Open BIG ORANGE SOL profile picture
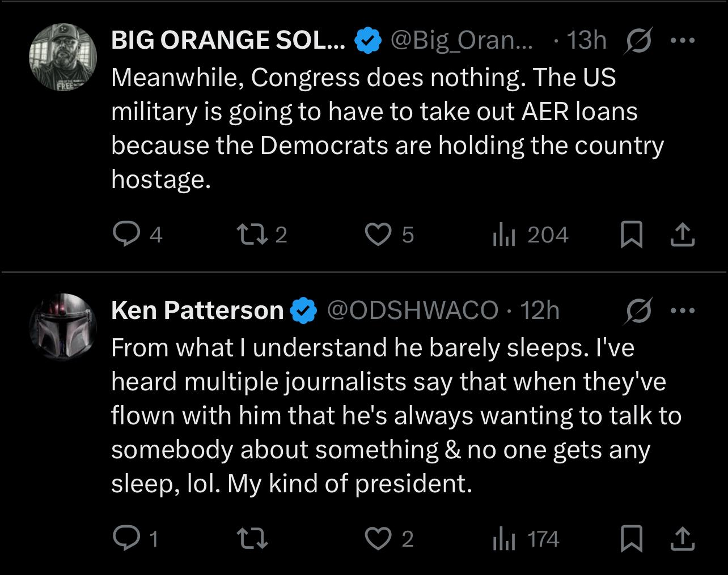The height and width of the screenshot is (575, 728). (63, 57)
